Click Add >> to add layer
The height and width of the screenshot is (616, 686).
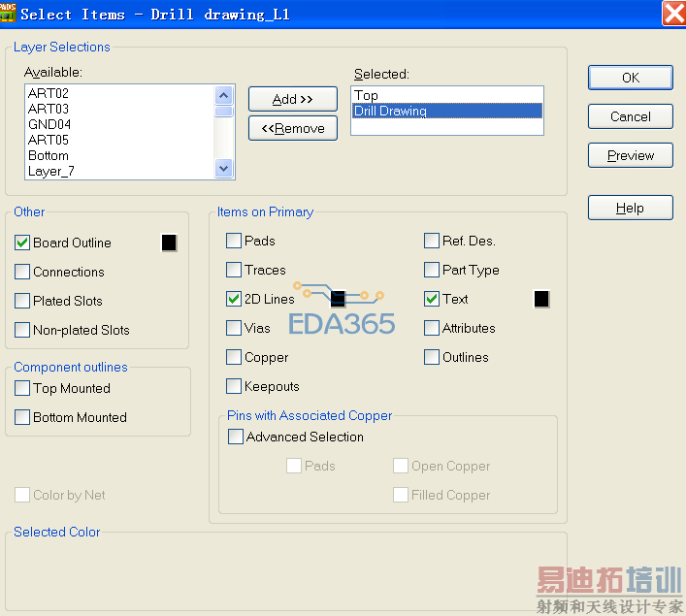tap(293, 99)
